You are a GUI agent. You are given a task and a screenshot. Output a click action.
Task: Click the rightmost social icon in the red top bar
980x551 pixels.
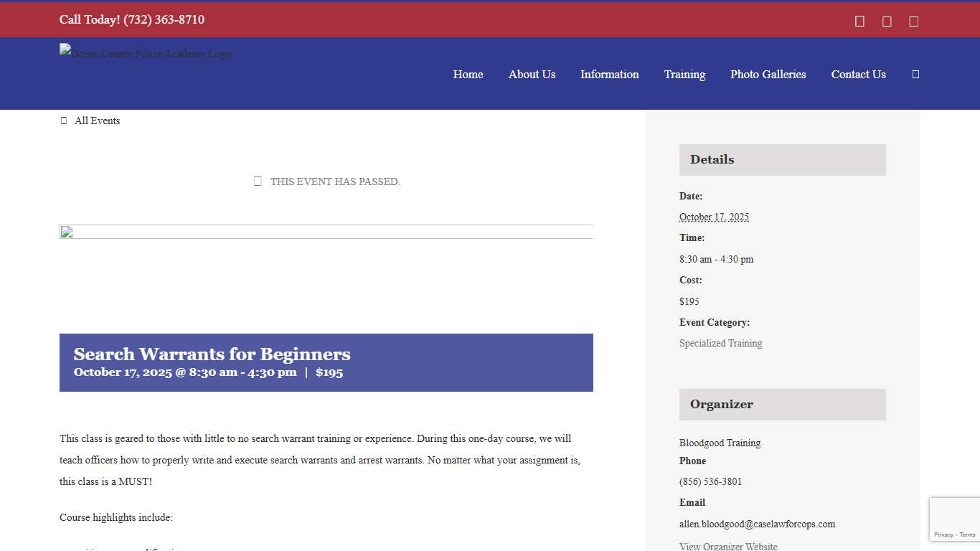(x=913, y=22)
